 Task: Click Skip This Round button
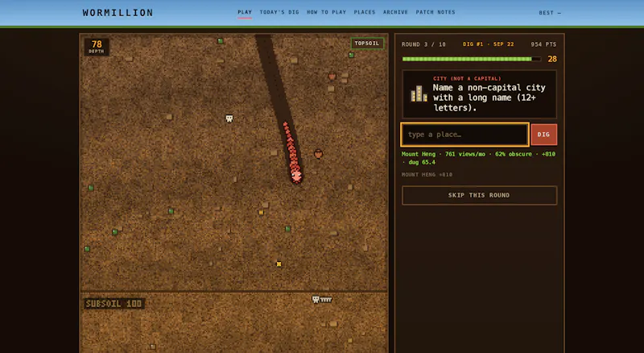479,195
